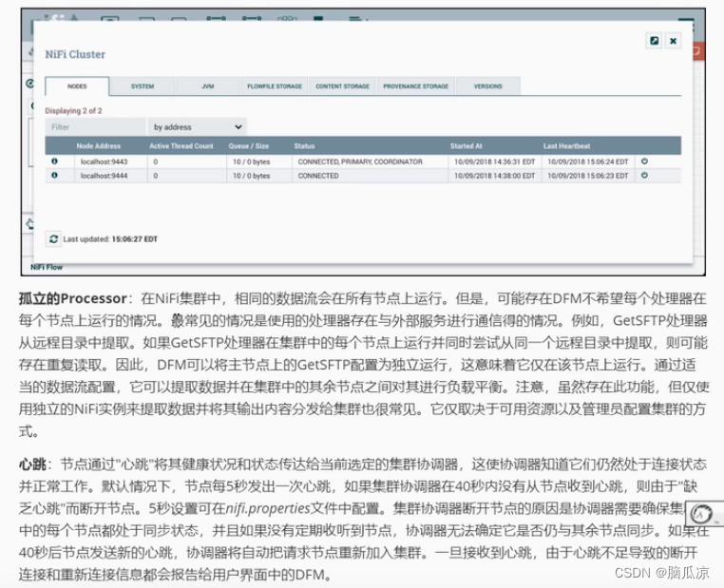
Task: Close the NiFi Cluster dialog
Action: click(x=674, y=41)
